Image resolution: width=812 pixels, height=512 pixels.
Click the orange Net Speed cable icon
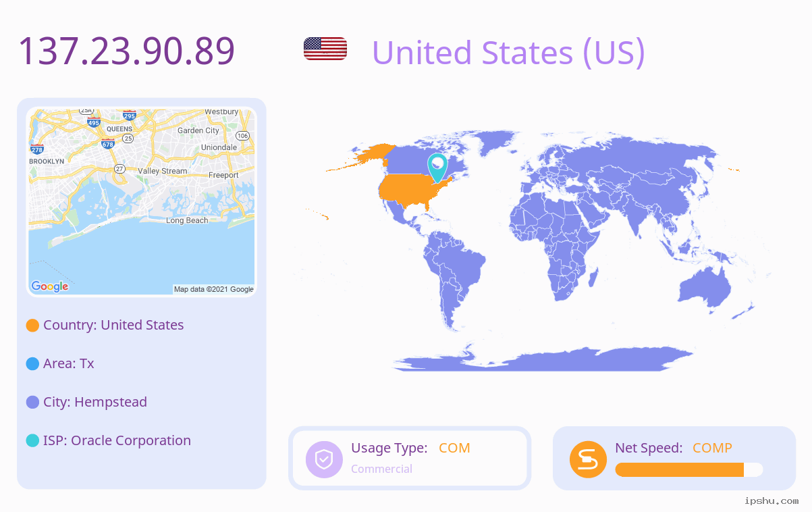[x=588, y=459]
